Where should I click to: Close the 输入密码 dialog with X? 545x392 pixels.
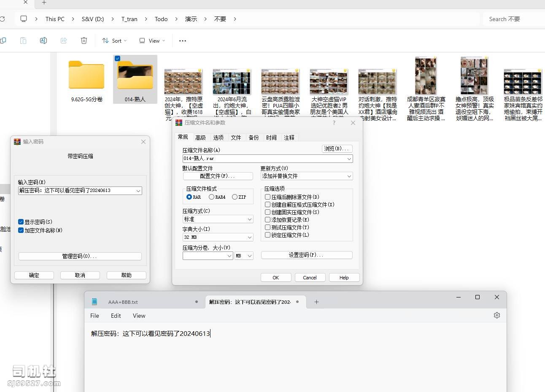pos(143,142)
